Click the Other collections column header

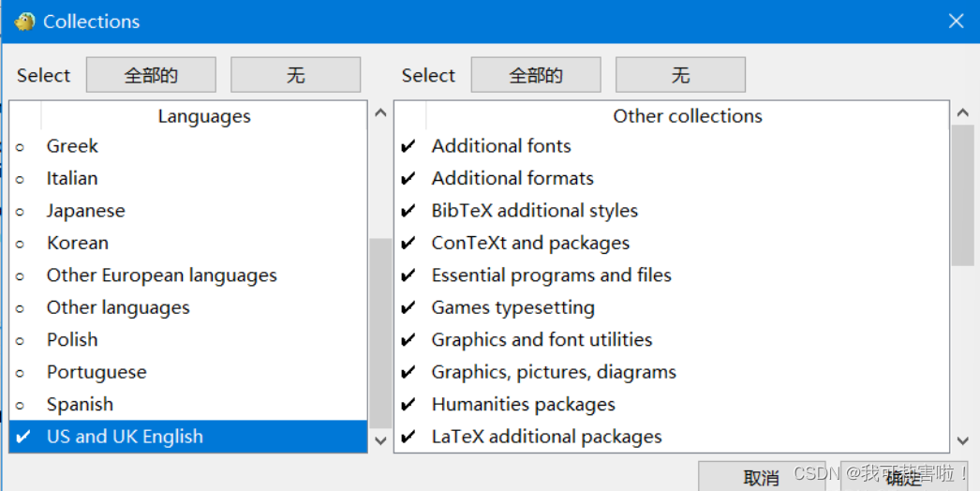[x=688, y=115]
